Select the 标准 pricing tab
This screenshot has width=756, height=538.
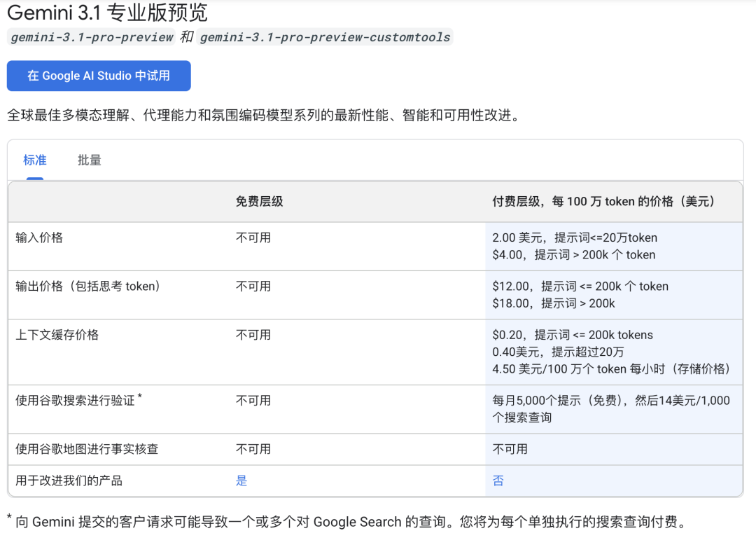click(35, 160)
